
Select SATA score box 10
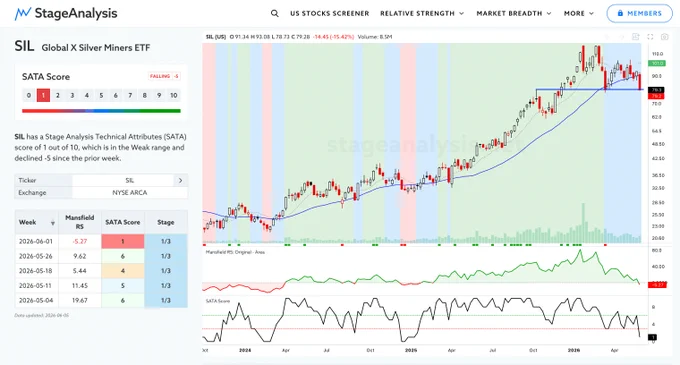(173, 95)
